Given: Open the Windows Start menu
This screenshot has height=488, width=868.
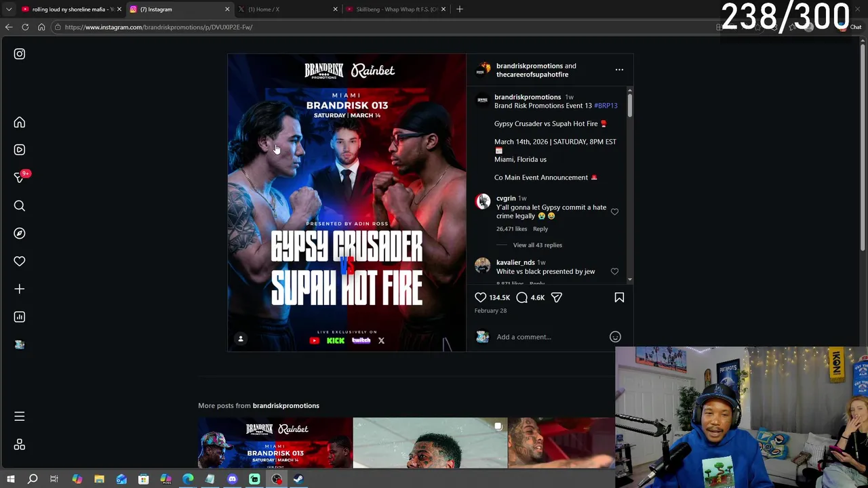Looking at the screenshot, I should pos(10,479).
